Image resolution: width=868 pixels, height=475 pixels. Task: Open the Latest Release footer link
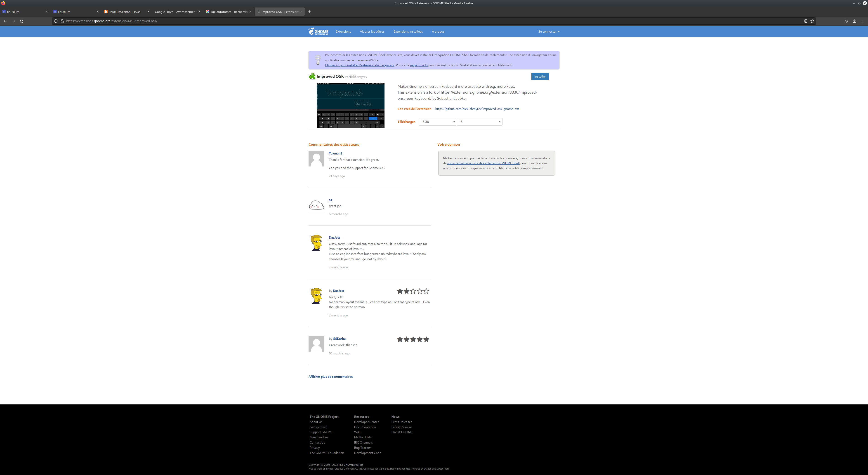pyautogui.click(x=401, y=427)
